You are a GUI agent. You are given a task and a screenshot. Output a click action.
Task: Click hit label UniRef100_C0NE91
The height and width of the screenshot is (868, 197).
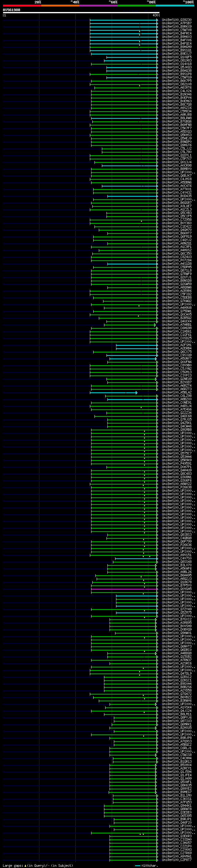(176, 403)
